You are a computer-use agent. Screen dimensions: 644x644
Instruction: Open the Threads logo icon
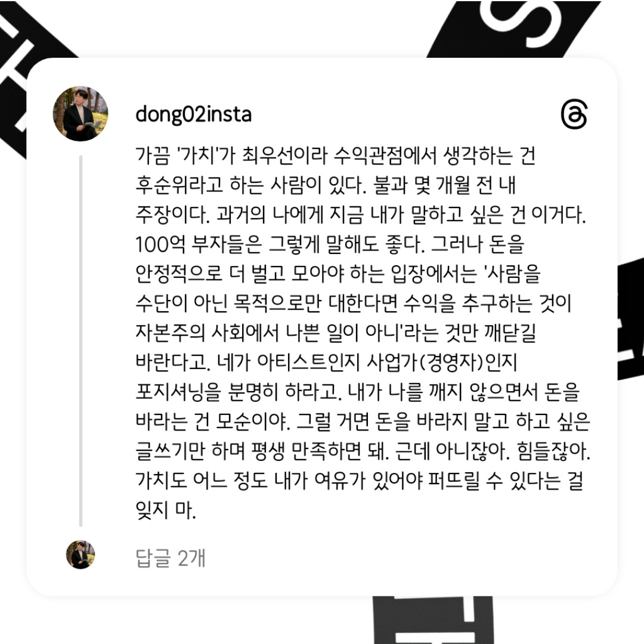pyautogui.click(x=574, y=114)
